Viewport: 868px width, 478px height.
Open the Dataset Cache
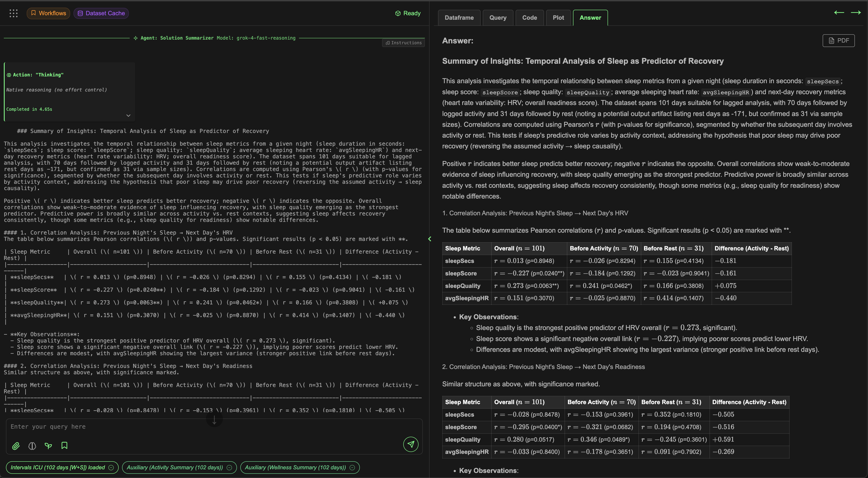pyautogui.click(x=101, y=13)
